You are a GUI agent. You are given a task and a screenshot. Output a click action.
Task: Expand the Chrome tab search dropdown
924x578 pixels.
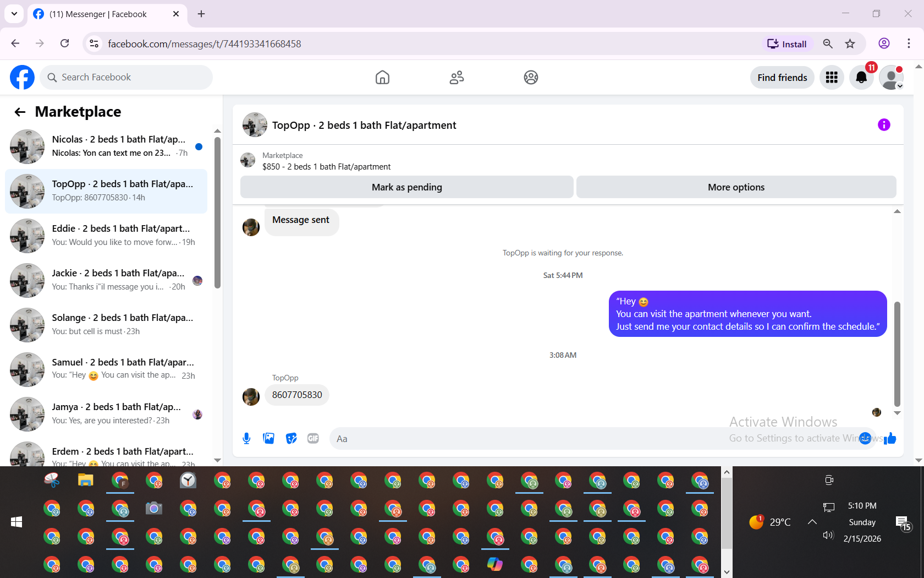pyautogui.click(x=14, y=14)
